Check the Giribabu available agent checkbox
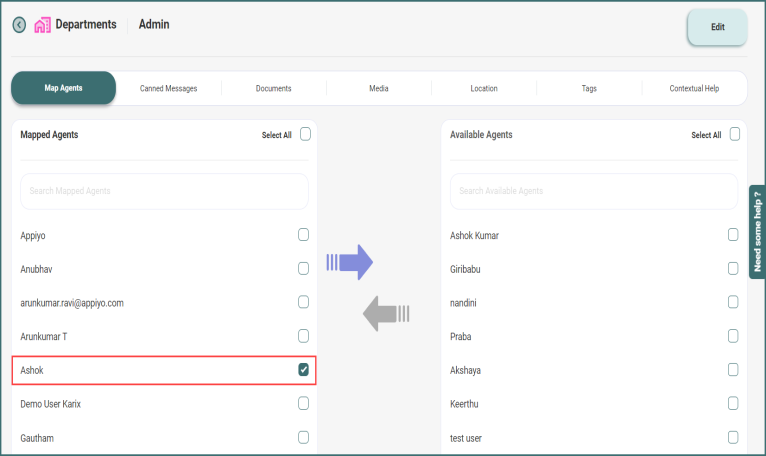766x456 pixels. (x=733, y=269)
